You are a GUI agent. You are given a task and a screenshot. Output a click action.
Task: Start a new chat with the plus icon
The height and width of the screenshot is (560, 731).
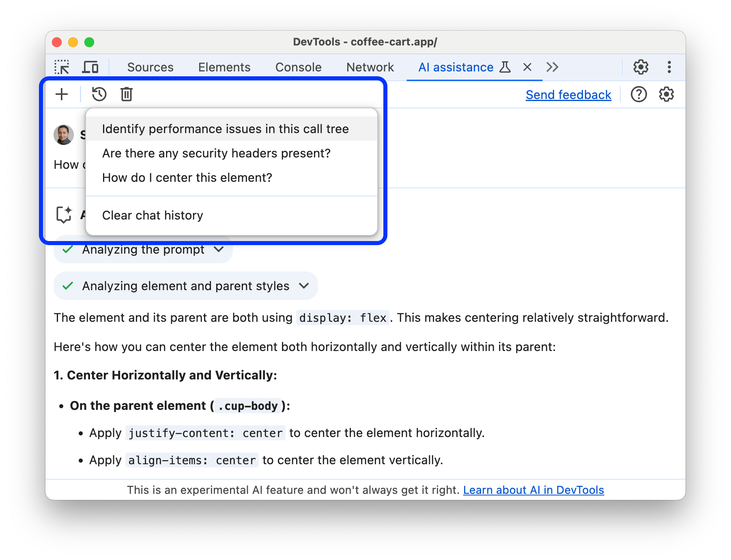coord(62,94)
